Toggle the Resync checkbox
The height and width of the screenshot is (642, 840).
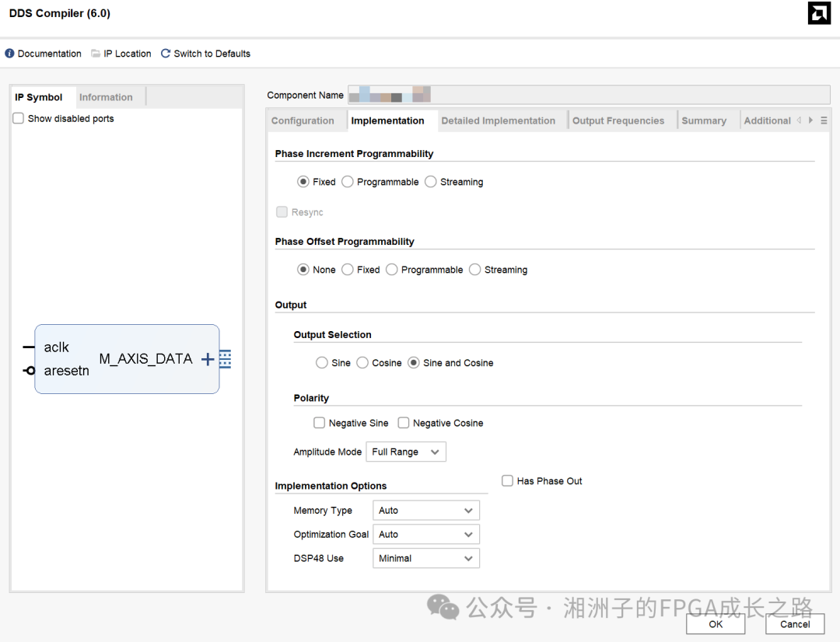282,212
